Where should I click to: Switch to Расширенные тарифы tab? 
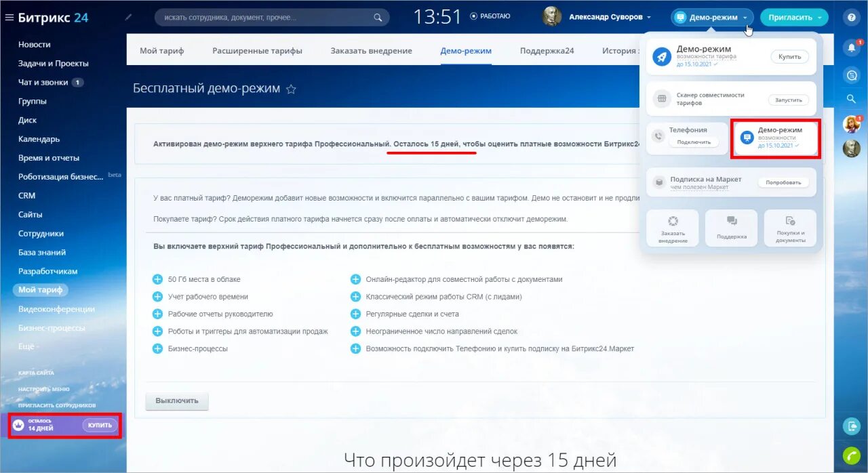(x=257, y=51)
